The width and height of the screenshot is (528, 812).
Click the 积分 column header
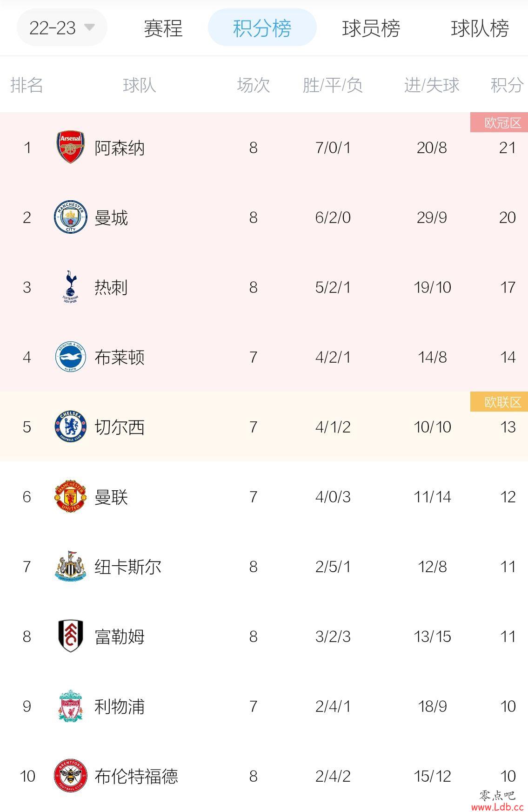tap(507, 85)
